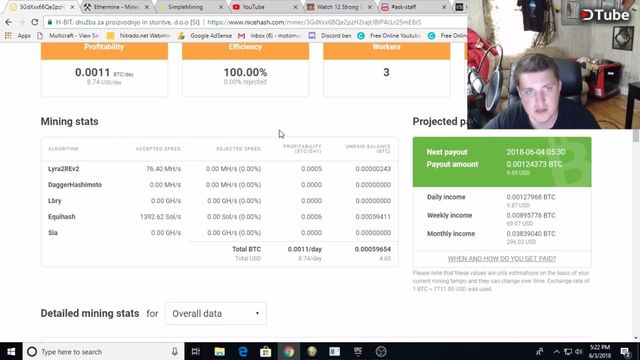The image size is (640, 360).
Task: Close the YouTube tab
Action: pos(295,7)
